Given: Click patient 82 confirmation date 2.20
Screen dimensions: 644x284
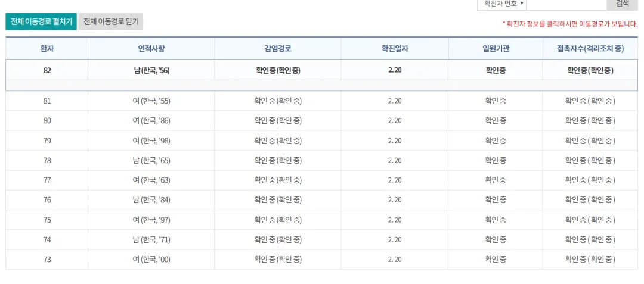Looking at the screenshot, I should click(x=395, y=70).
